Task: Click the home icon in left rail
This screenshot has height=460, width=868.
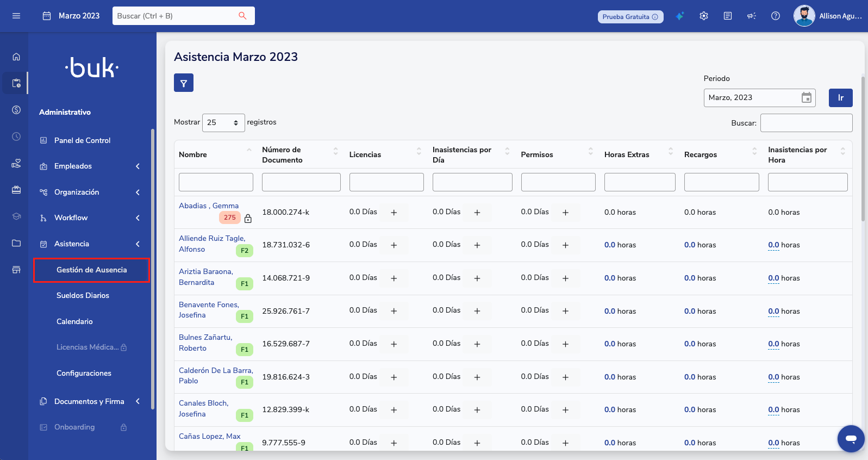Action: coord(16,57)
